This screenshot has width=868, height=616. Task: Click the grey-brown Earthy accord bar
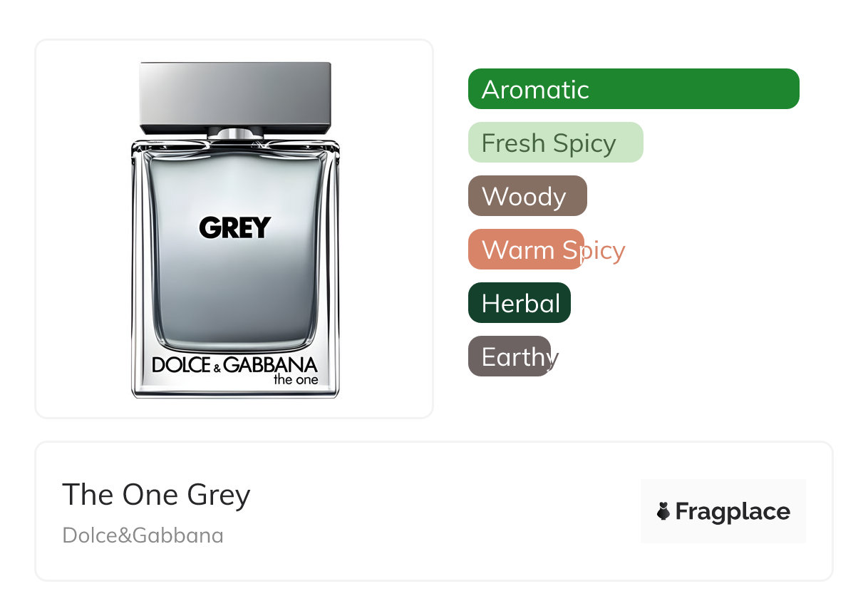[509, 356]
